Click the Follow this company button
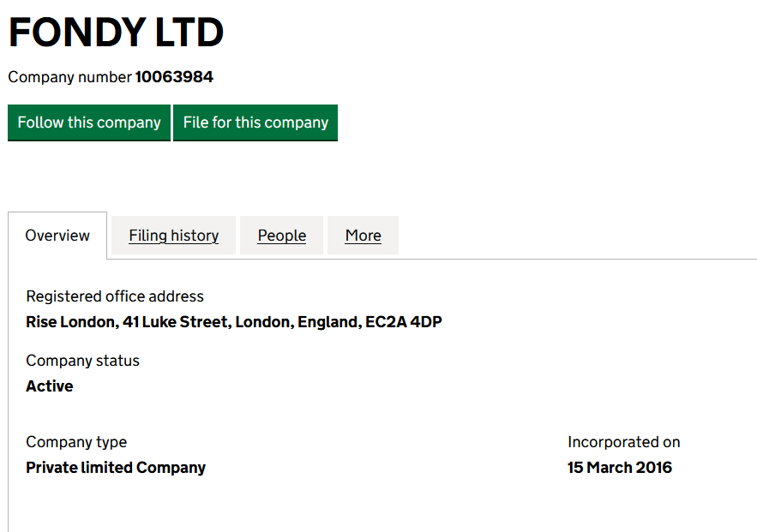757x532 pixels. click(x=89, y=123)
